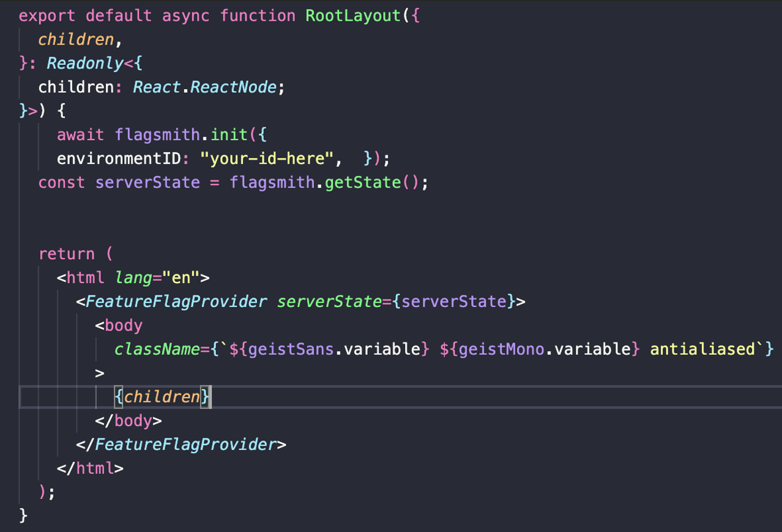Place cursor on the serverState constant
782x532 pixels.
147,182
